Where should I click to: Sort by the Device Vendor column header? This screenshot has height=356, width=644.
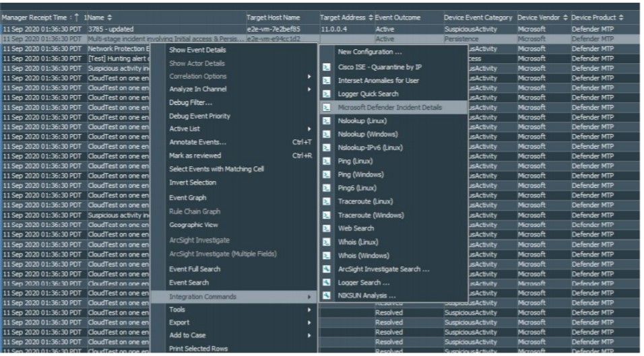540,17
